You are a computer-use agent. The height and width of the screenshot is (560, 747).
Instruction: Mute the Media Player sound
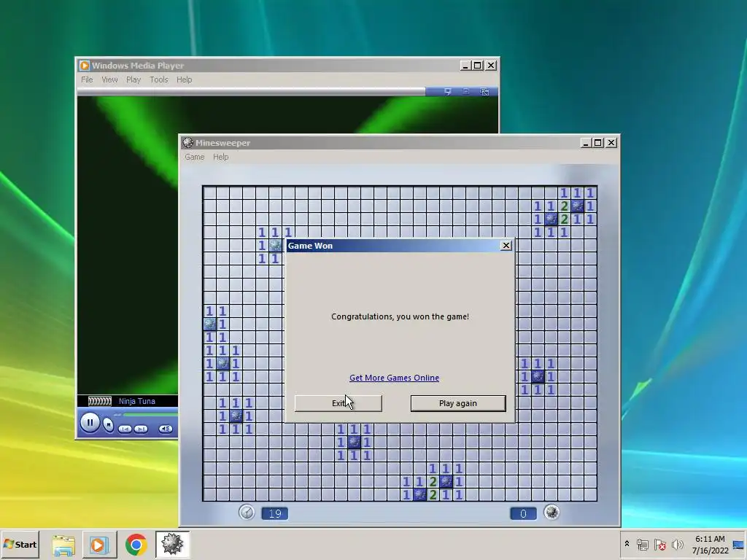coord(166,429)
